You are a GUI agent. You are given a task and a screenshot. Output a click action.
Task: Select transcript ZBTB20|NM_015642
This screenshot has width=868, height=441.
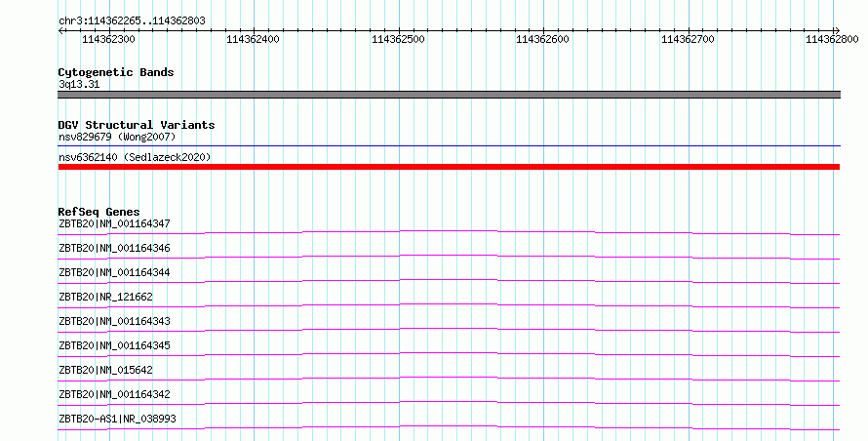click(x=105, y=370)
